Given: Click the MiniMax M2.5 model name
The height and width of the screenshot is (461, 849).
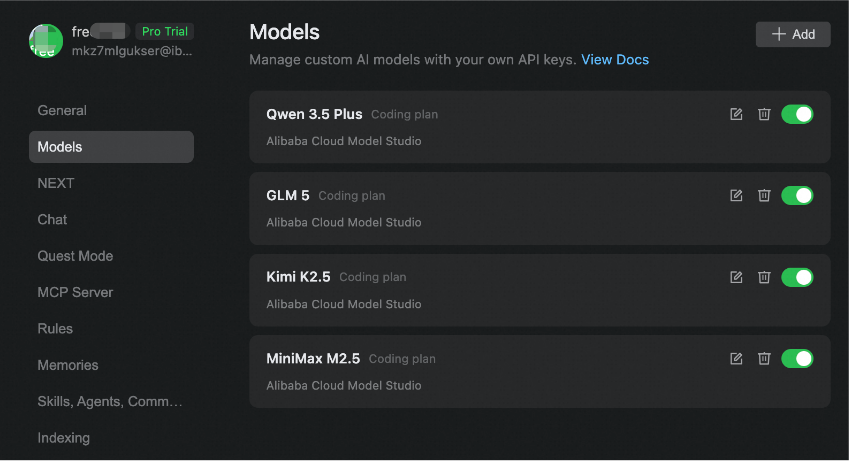Looking at the screenshot, I should point(313,359).
